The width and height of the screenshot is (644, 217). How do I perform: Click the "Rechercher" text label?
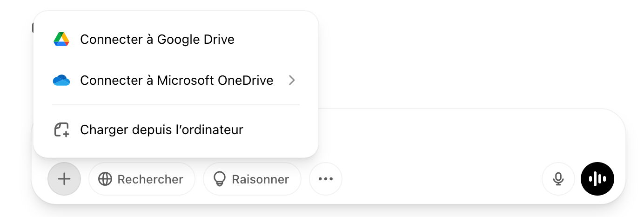coord(150,179)
